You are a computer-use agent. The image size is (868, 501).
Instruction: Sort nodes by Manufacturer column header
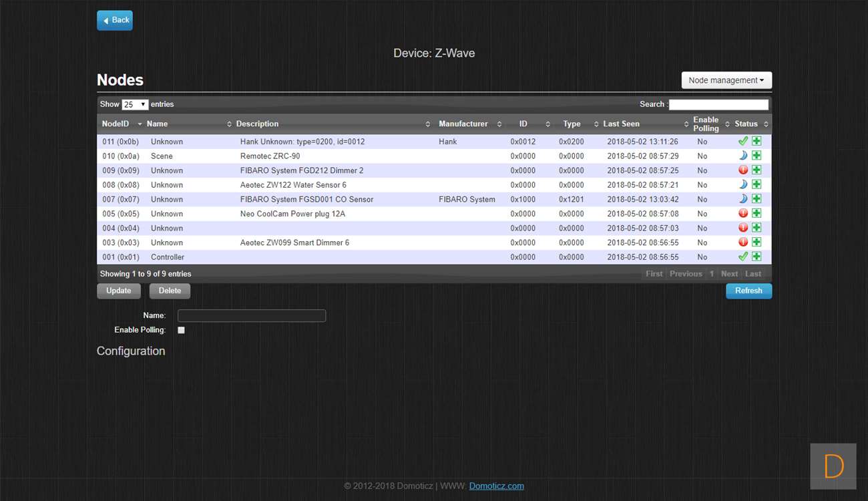pyautogui.click(x=463, y=124)
